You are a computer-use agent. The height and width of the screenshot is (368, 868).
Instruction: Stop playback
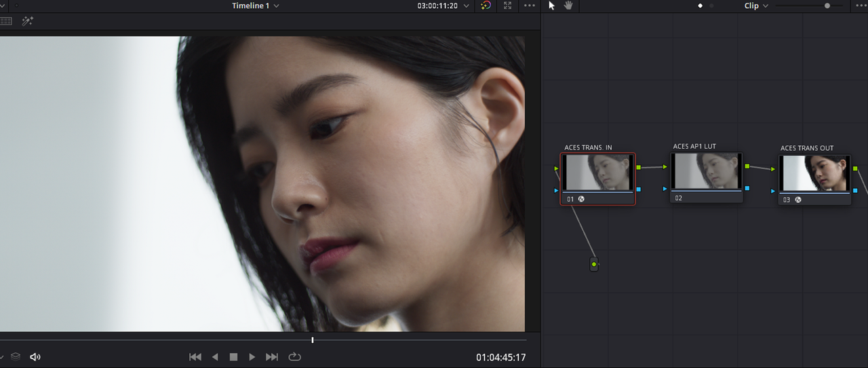(x=233, y=356)
